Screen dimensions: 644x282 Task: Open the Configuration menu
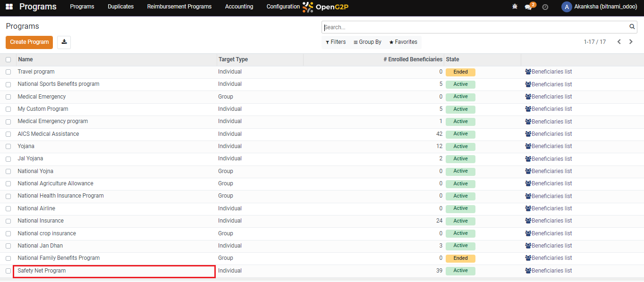click(x=283, y=7)
